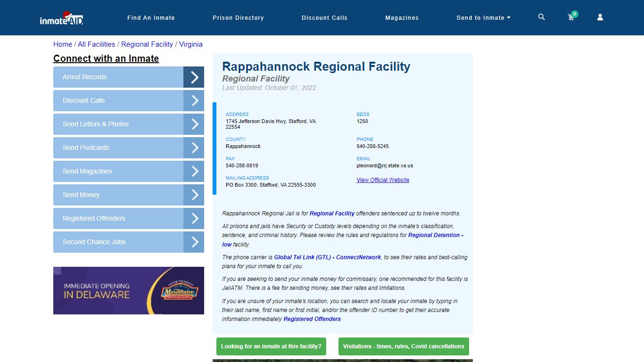This screenshot has height=362, width=644.
Task: Open All Facilities breadcrumb
Action: (96, 44)
